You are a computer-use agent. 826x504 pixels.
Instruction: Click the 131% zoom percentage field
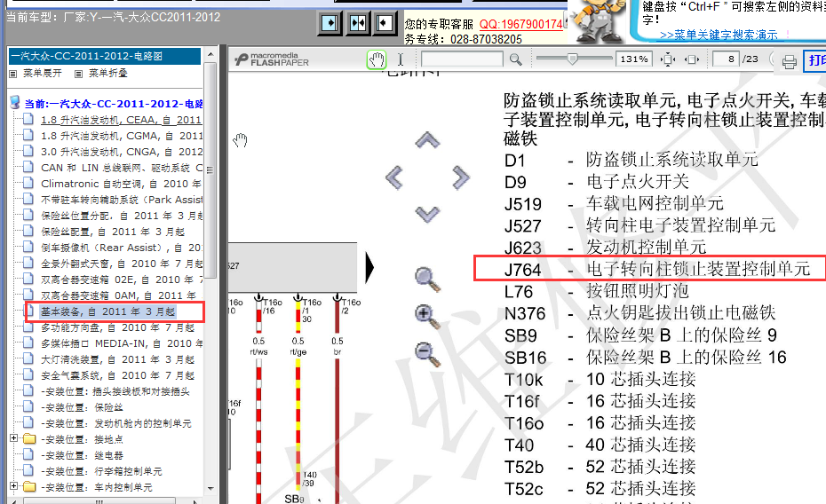pyautogui.click(x=634, y=59)
